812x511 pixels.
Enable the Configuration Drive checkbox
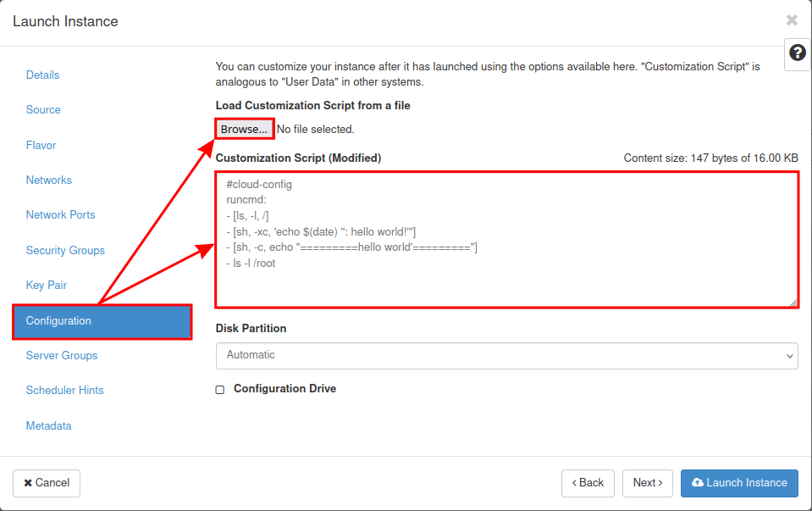220,390
